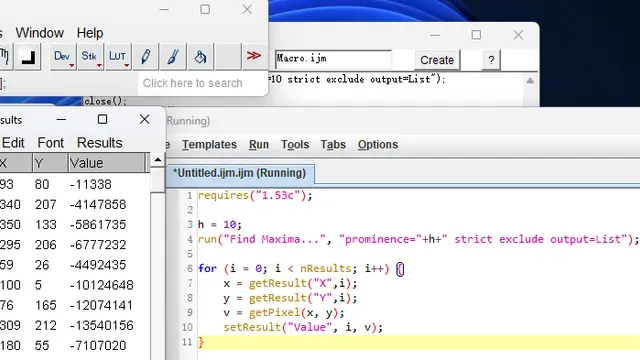The height and width of the screenshot is (360, 640).
Task: Select the result row with value -12074141
Action: click(75, 305)
